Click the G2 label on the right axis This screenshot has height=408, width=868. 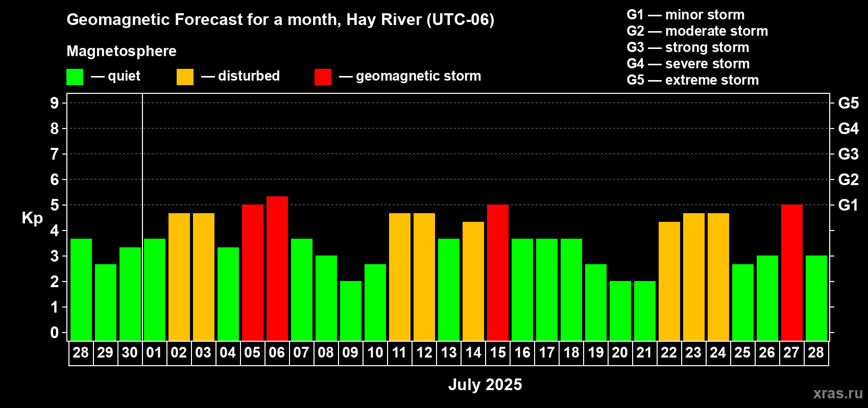click(x=849, y=180)
